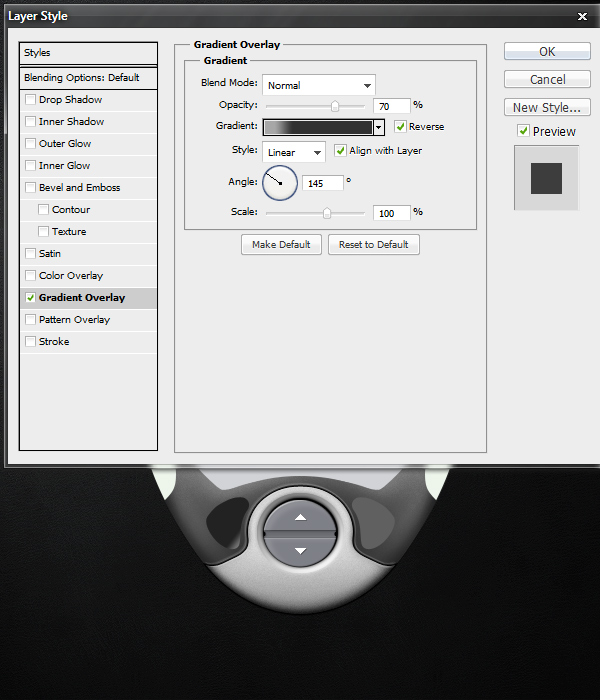Image resolution: width=600 pixels, height=700 pixels.
Task: Click the Scale slider handle
Action: point(327,213)
